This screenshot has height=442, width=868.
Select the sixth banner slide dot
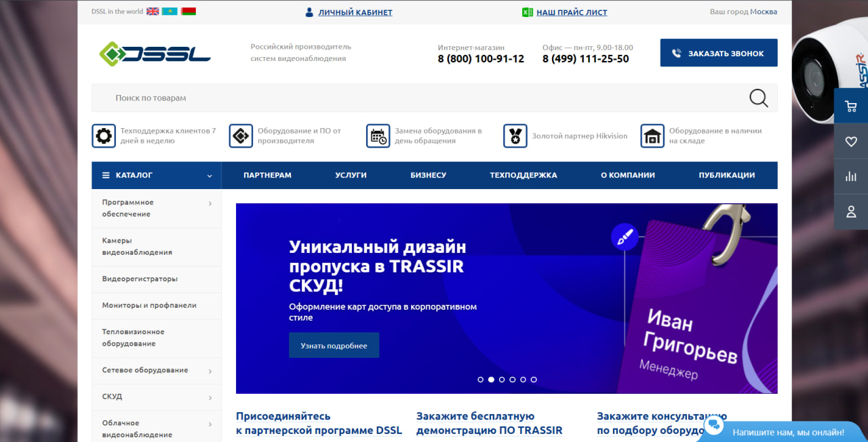point(534,380)
